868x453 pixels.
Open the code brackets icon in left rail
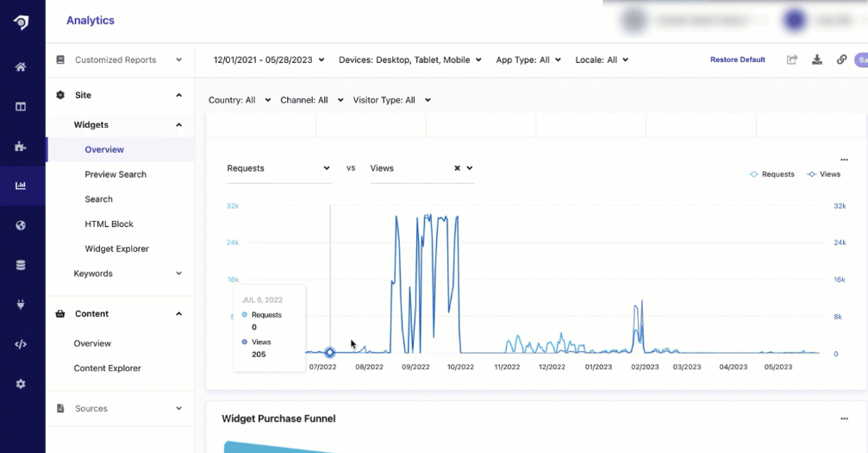(21, 344)
